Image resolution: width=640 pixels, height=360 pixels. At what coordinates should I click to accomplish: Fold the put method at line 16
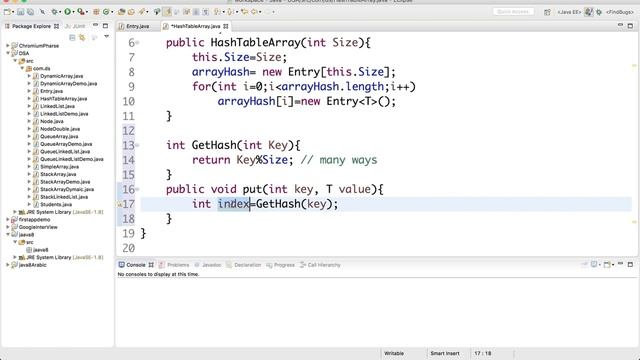[138, 189]
